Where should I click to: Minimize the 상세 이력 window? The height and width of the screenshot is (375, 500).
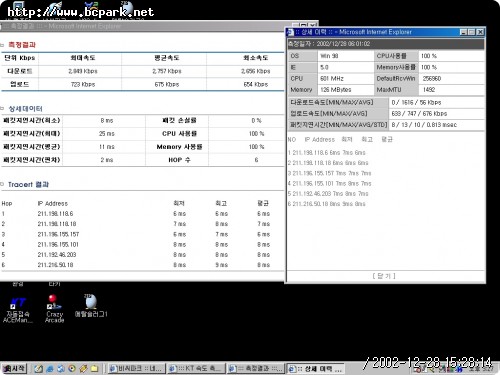coord(463,32)
